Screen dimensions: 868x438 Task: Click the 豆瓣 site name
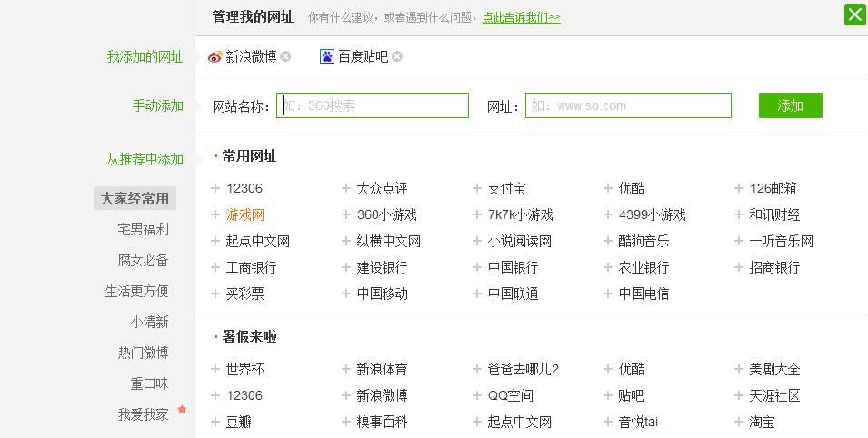coord(239,422)
